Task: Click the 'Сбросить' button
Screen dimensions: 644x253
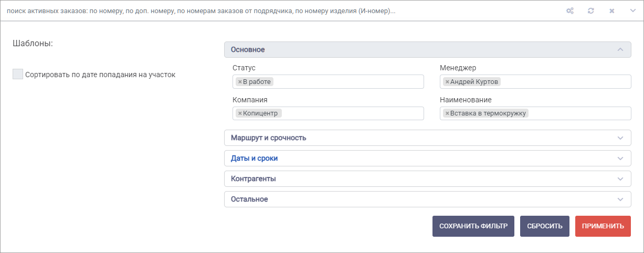Action: click(x=545, y=226)
